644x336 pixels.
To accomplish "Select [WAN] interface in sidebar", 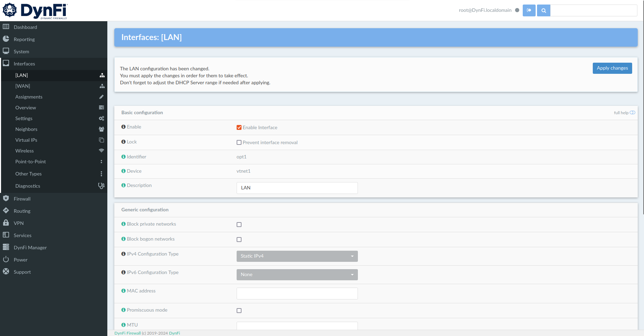I will pyautogui.click(x=23, y=86).
